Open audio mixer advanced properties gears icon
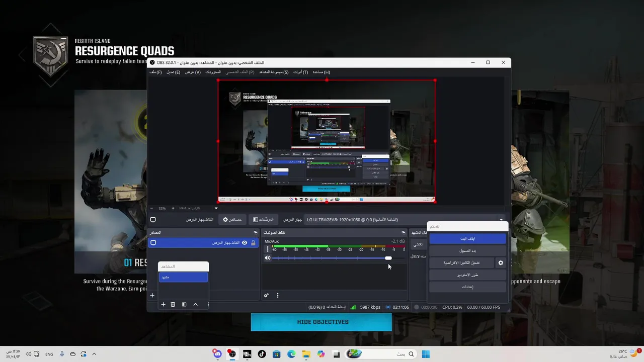Viewport: 644px width, 362px height. click(x=266, y=295)
